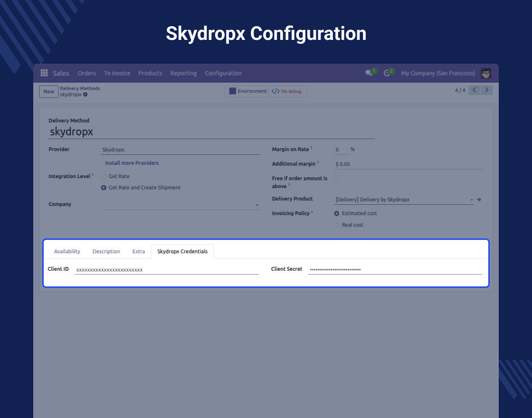Click the Additional margin amount field
The height and width of the screenshot is (418, 532).
click(408, 164)
